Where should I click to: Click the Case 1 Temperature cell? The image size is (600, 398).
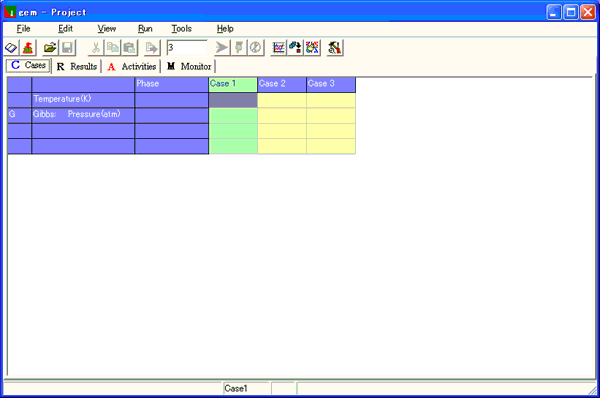click(x=233, y=100)
